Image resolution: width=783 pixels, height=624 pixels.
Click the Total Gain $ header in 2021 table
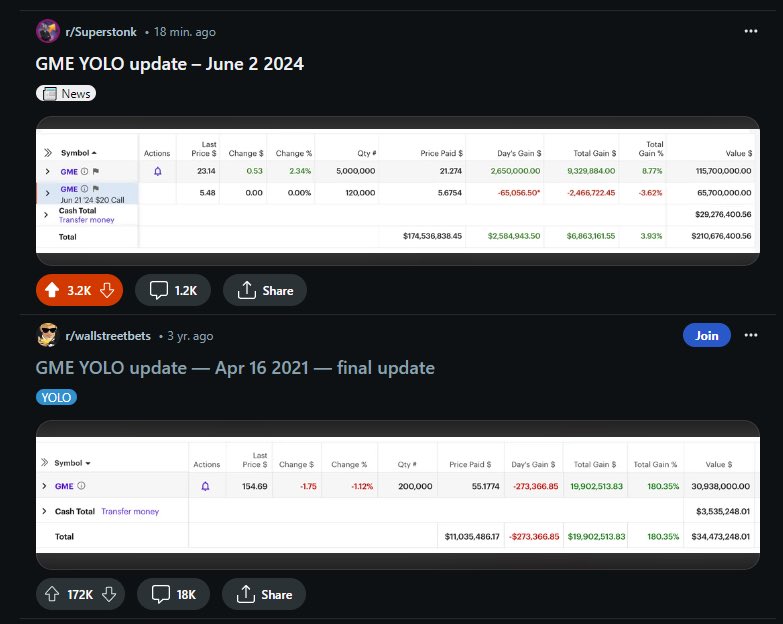coord(595,464)
